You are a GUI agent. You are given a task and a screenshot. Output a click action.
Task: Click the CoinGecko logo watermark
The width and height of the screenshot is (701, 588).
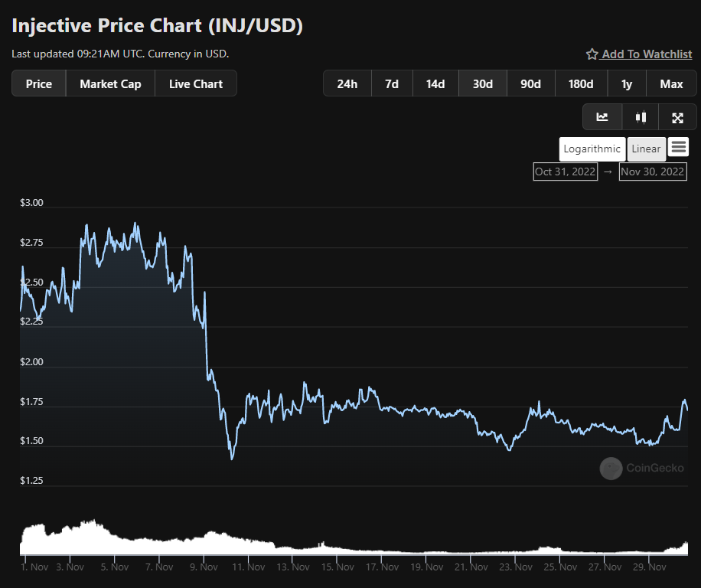[641, 468]
